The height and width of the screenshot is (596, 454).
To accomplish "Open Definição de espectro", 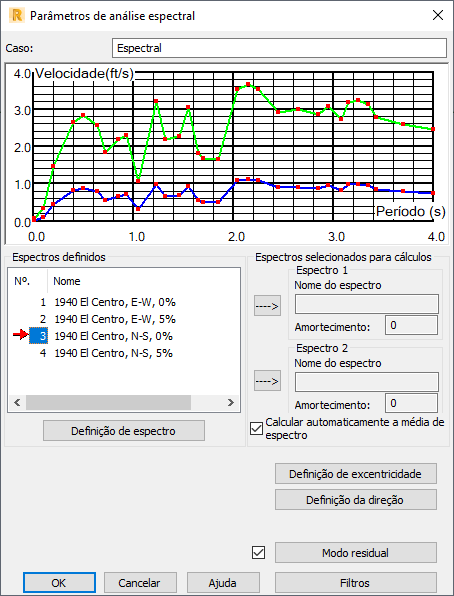I will tap(124, 431).
